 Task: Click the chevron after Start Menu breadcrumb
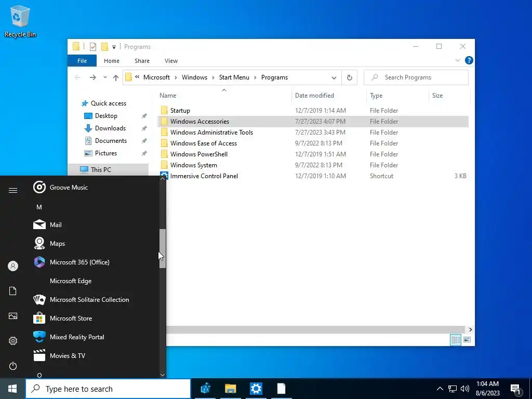click(255, 78)
